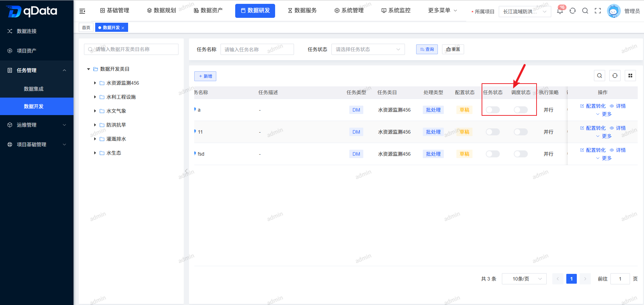Go to page 1 in pagination
The image size is (644, 305).
[572, 279]
